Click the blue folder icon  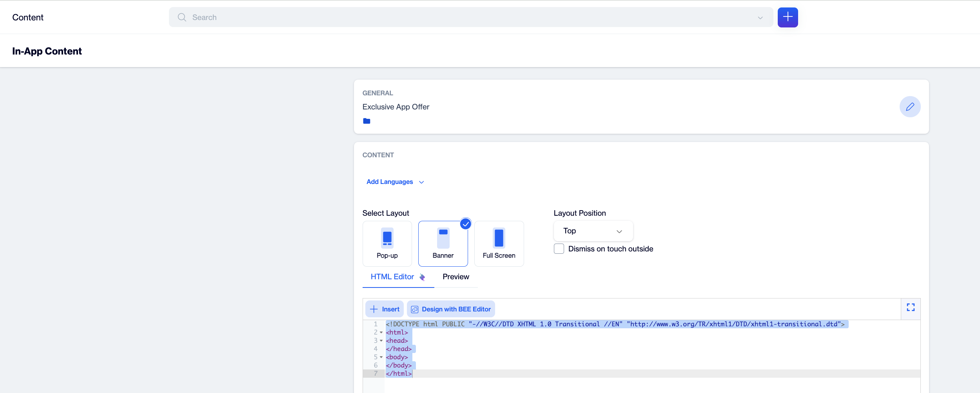(x=367, y=121)
